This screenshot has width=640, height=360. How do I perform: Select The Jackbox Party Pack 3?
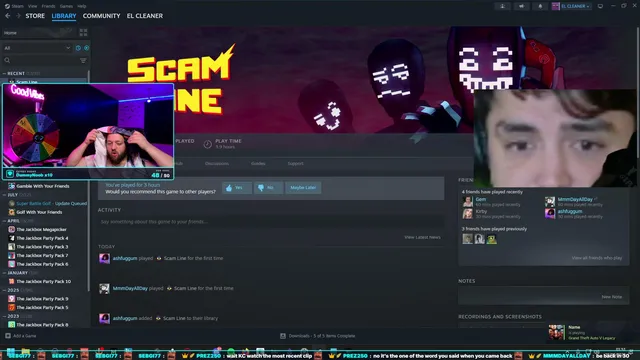[42, 247]
